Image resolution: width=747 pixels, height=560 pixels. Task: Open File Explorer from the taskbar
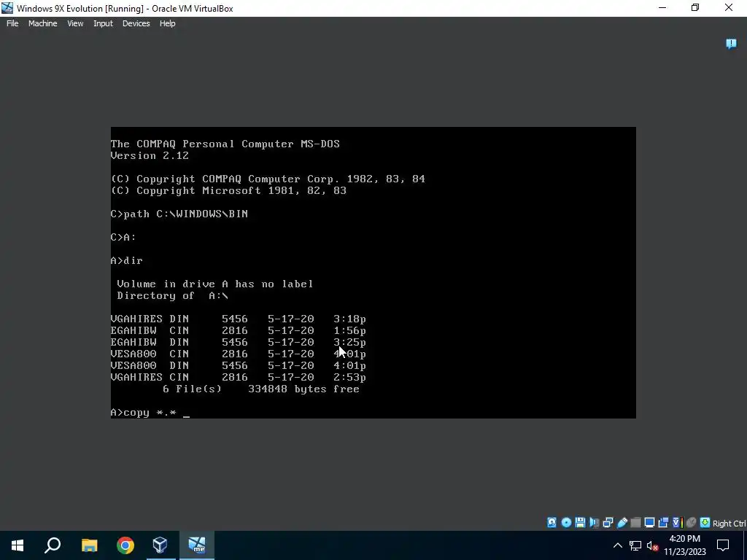click(x=89, y=545)
